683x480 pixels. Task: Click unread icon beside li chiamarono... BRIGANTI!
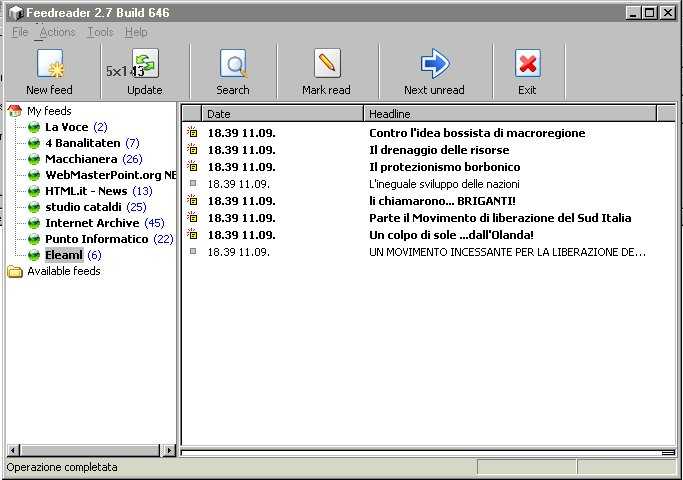(x=192, y=201)
